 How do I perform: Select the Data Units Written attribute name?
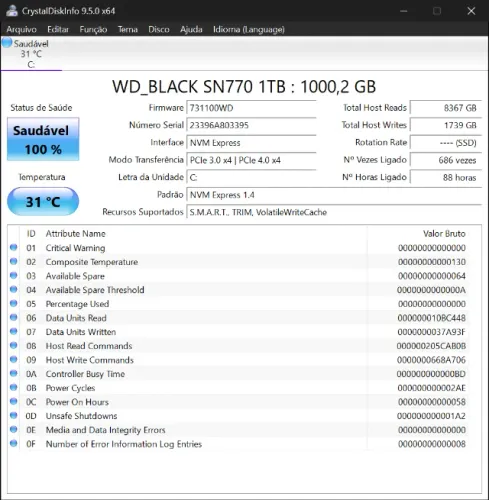81,332
